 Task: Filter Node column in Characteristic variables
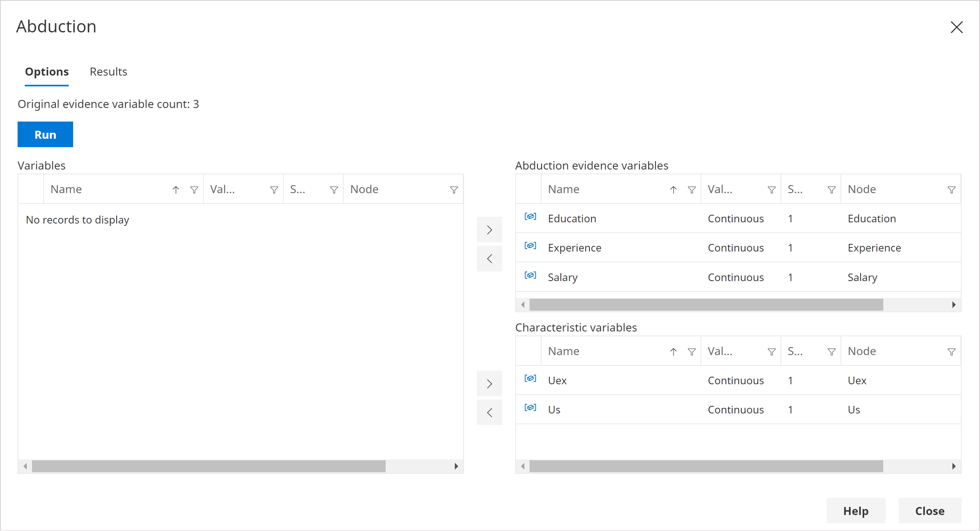(951, 352)
